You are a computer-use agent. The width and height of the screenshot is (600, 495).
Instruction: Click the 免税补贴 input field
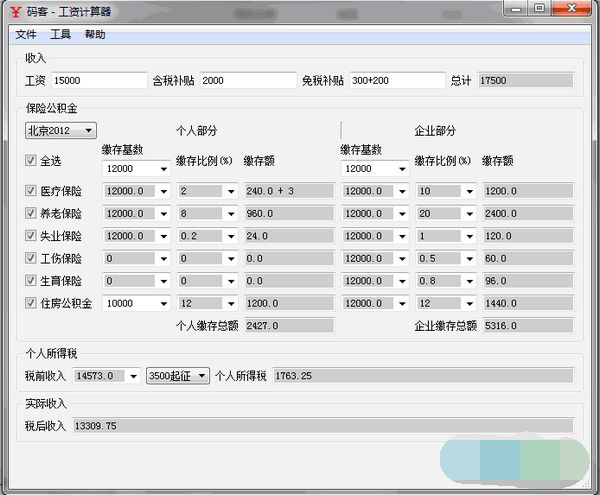click(x=395, y=80)
